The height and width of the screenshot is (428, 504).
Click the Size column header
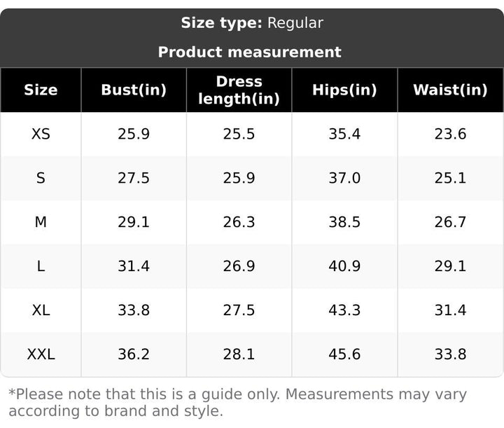pos(41,90)
